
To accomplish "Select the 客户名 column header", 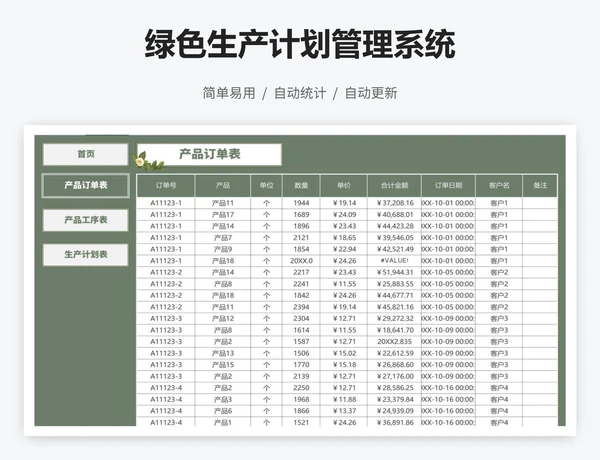I will (499, 186).
